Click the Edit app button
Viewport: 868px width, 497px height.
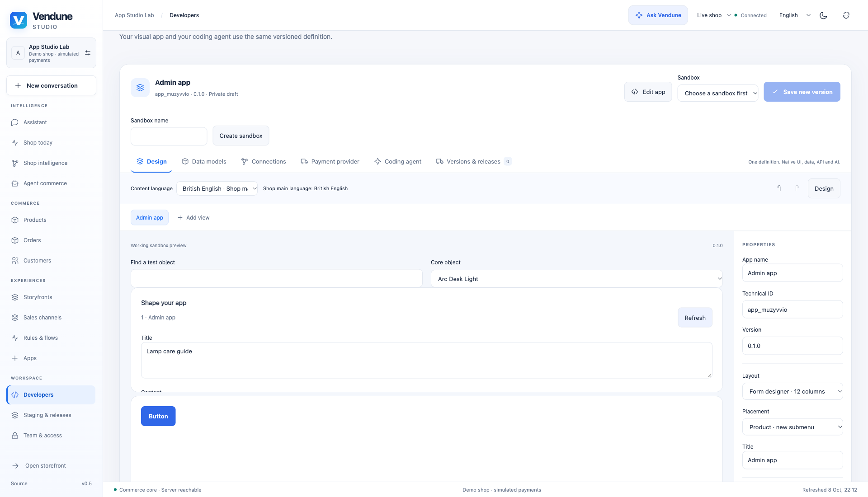(x=648, y=92)
